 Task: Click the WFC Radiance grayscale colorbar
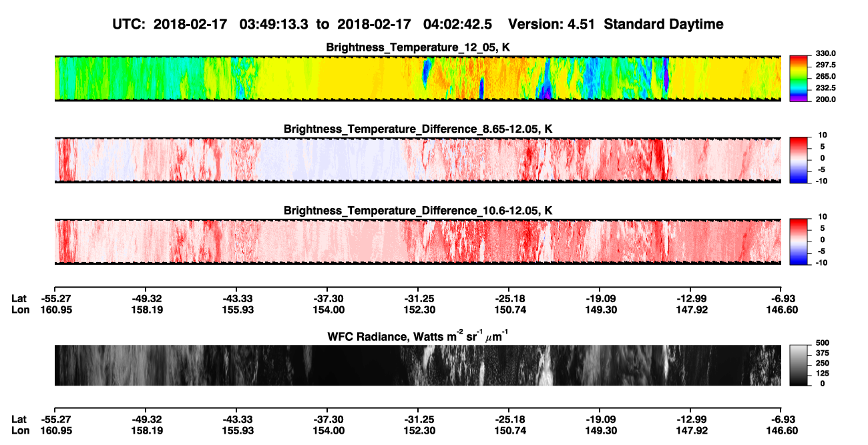click(799, 366)
